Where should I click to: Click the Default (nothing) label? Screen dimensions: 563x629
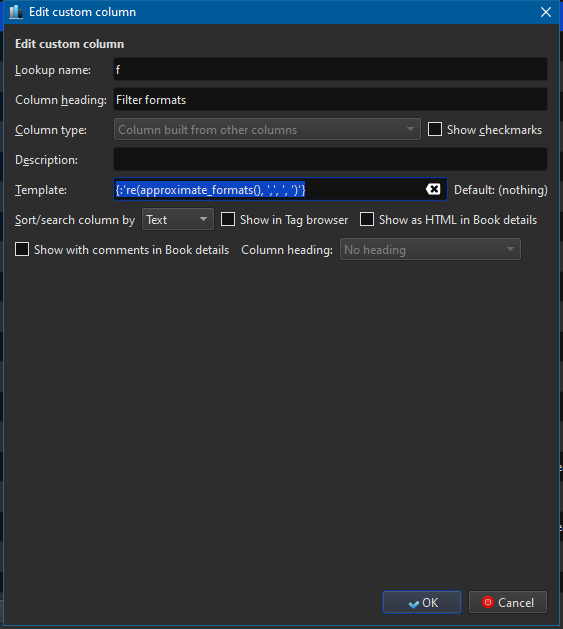pyautogui.click(x=501, y=190)
